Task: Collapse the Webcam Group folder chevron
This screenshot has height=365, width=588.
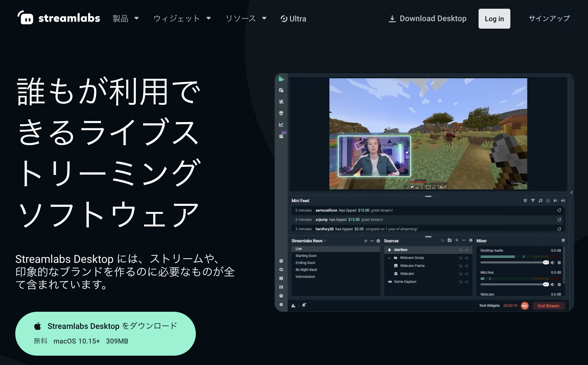Action: click(x=389, y=258)
